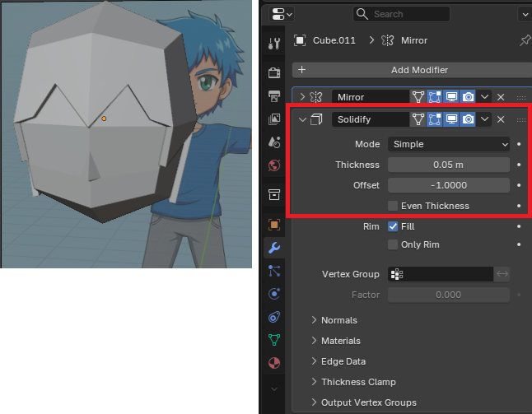Screen dimensions: 532x414
Task: Select the Object properties tab
Action: point(274,223)
